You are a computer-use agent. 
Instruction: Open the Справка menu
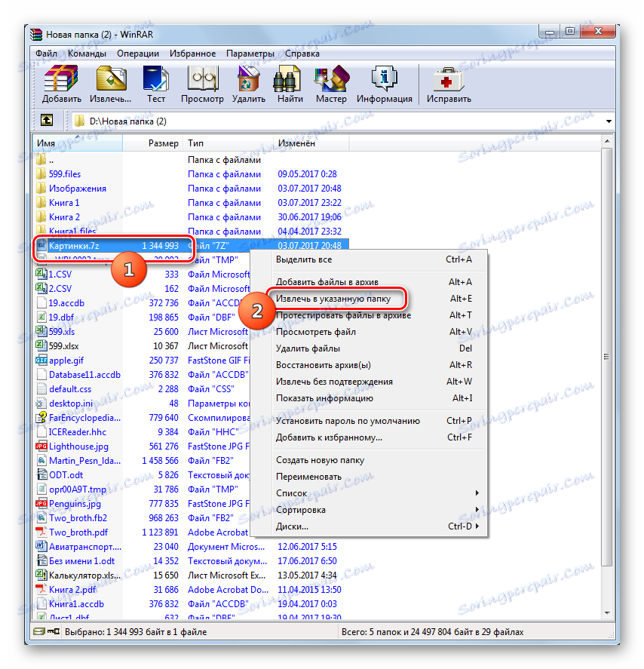pos(302,54)
